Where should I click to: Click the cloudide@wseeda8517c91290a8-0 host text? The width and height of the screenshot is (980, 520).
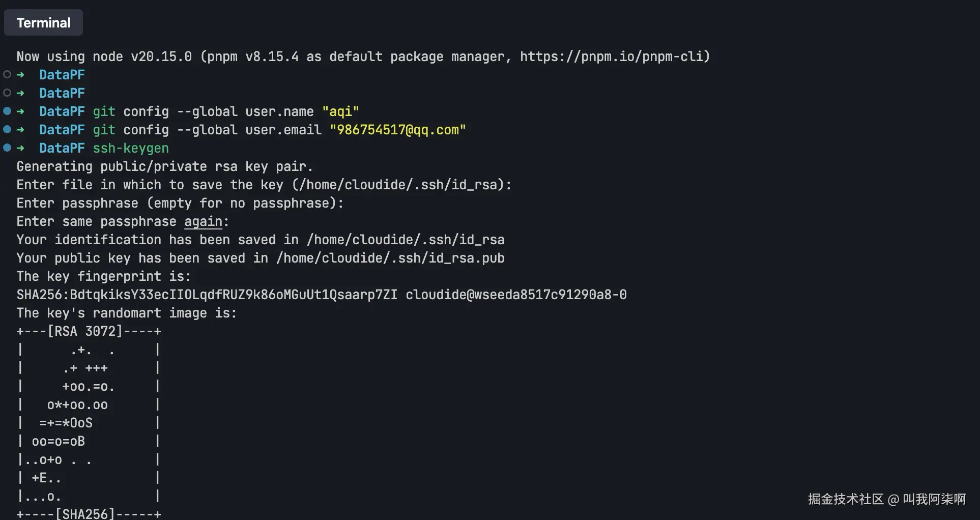click(x=516, y=295)
